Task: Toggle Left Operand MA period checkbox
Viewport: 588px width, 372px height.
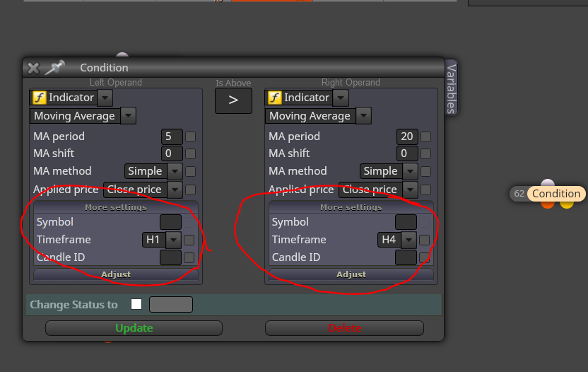Action: [191, 136]
